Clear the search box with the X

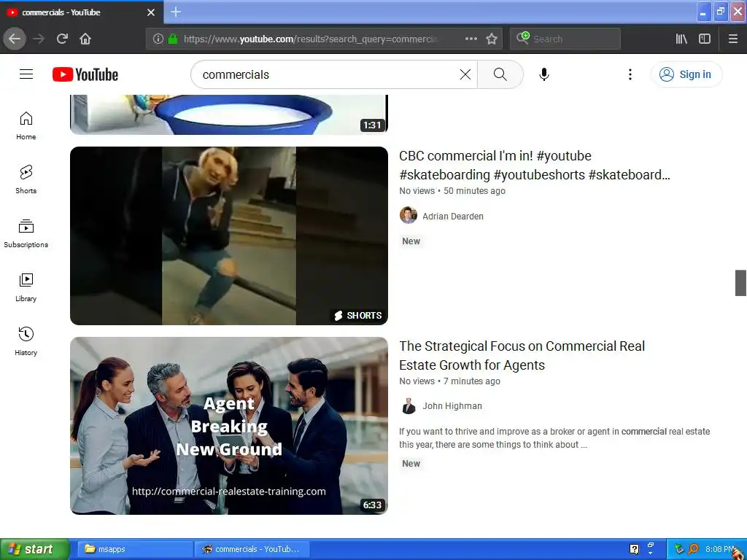click(x=465, y=74)
